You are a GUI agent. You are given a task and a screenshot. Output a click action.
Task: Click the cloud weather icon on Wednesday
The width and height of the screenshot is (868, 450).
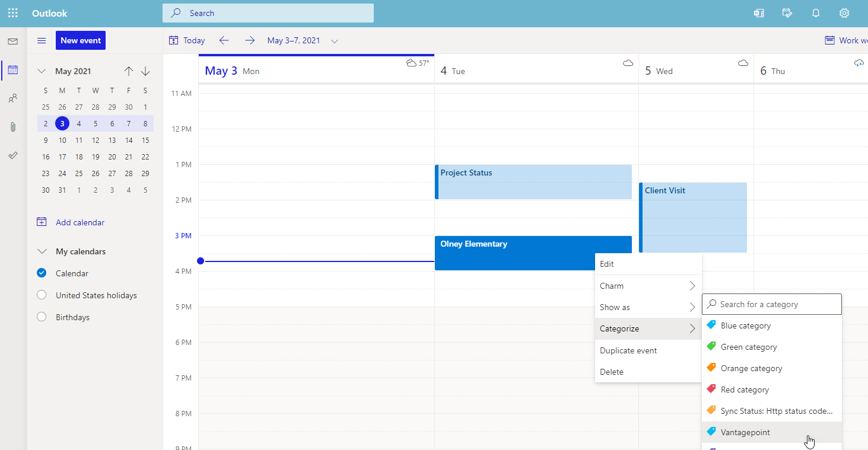click(x=743, y=63)
